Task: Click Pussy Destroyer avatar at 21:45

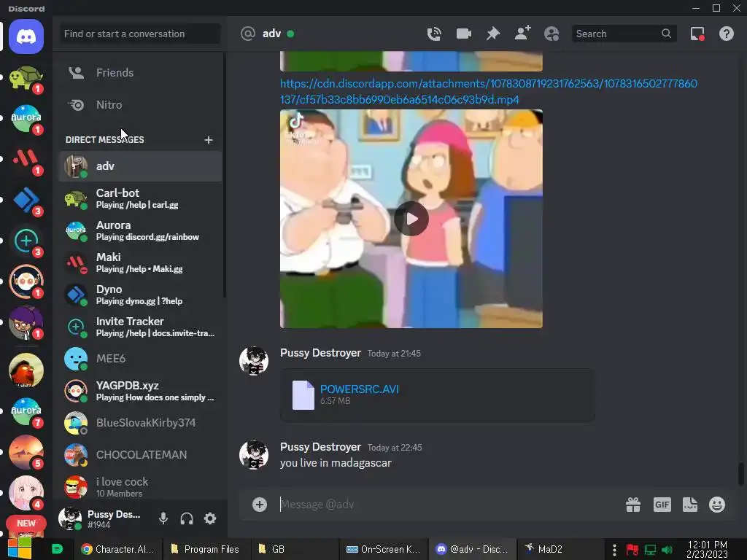Action: coord(253,361)
